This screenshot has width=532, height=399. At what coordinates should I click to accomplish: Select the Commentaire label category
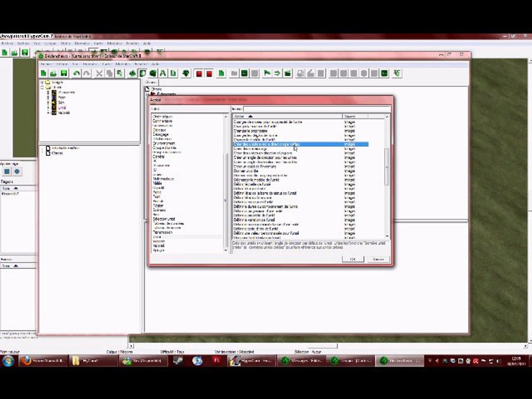tap(162, 121)
